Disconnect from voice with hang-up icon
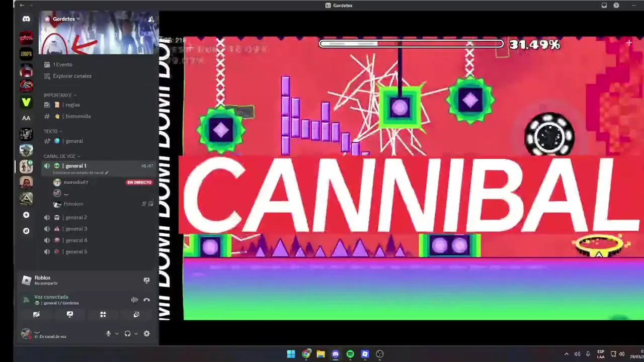Image resolution: width=644 pixels, height=362 pixels. point(146,300)
